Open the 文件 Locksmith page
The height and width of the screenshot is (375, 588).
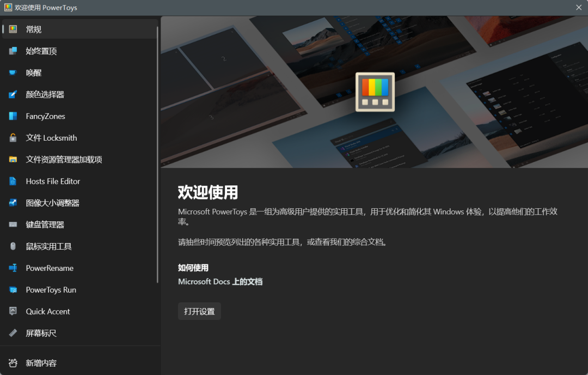click(80, 138)
